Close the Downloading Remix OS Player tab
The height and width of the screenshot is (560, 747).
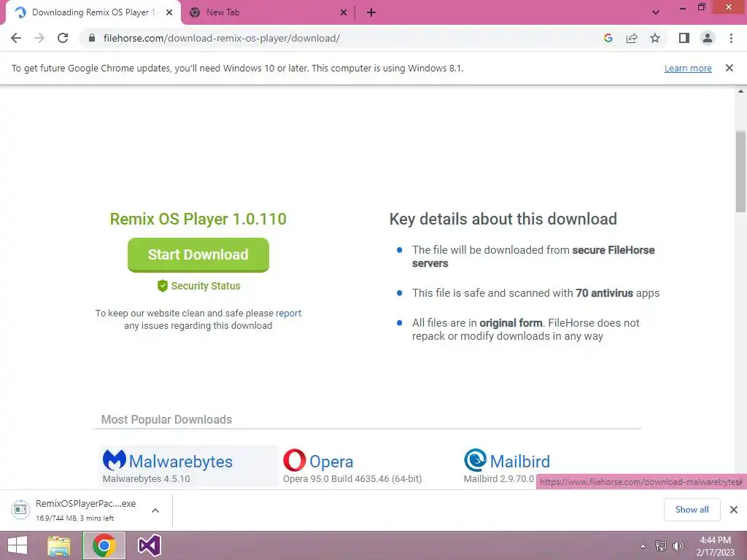coord(169,12)
